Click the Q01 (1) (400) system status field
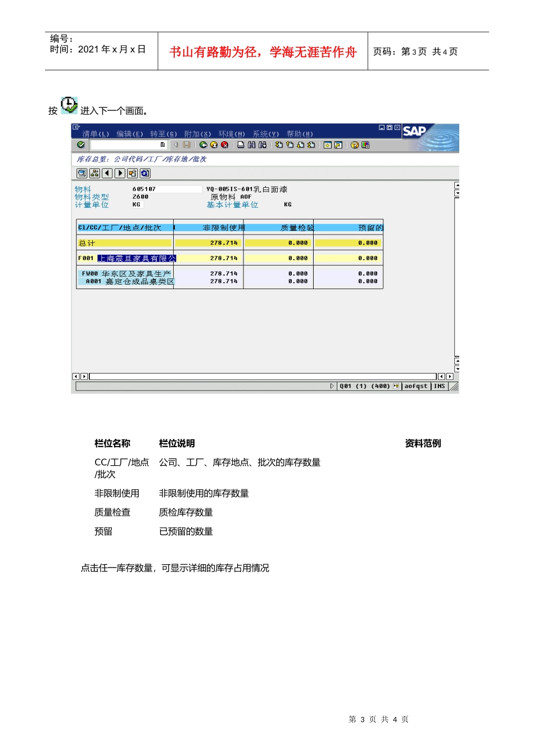This screenshot has height=756, width=534. tap(365, 386)
